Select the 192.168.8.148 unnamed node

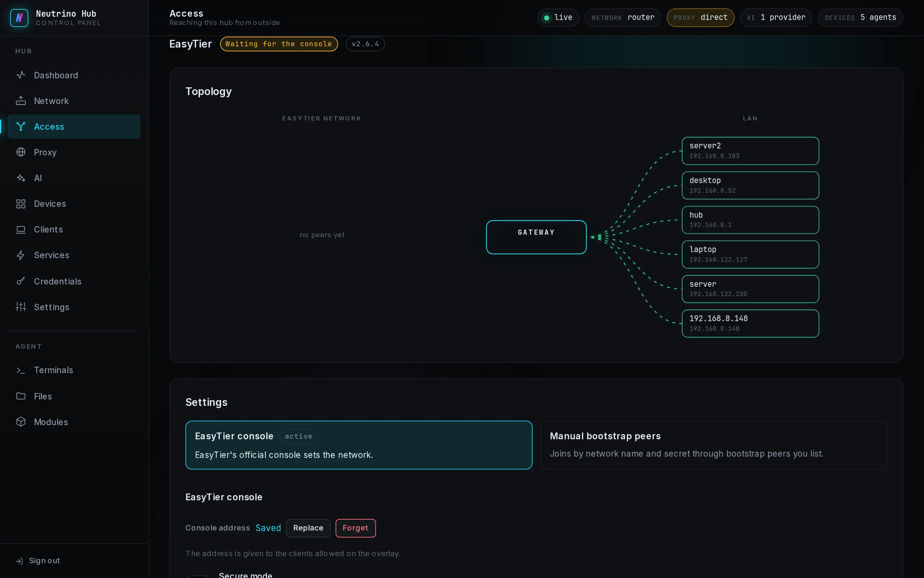750,323
